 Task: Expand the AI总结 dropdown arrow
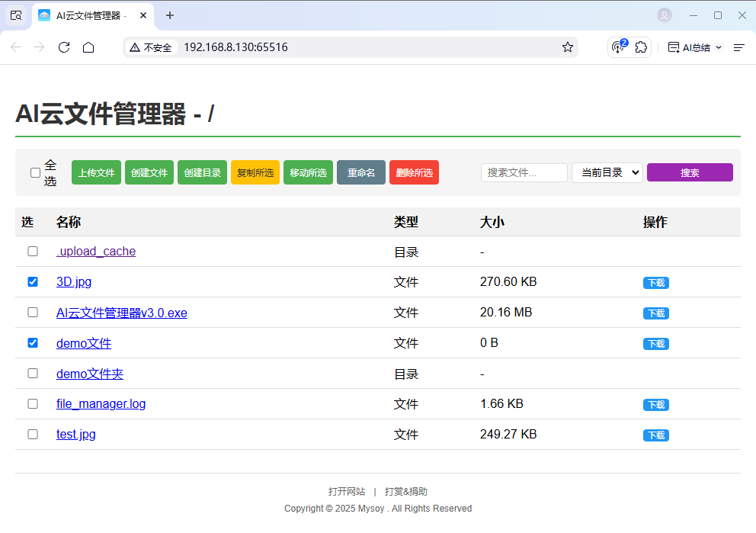point(719,47)
